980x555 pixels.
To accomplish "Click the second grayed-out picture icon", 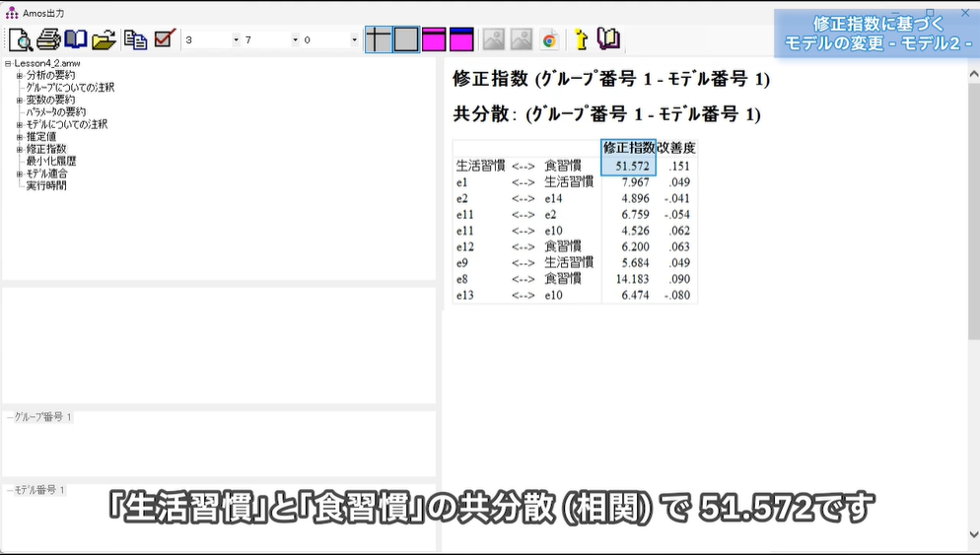I will [522, 39].
